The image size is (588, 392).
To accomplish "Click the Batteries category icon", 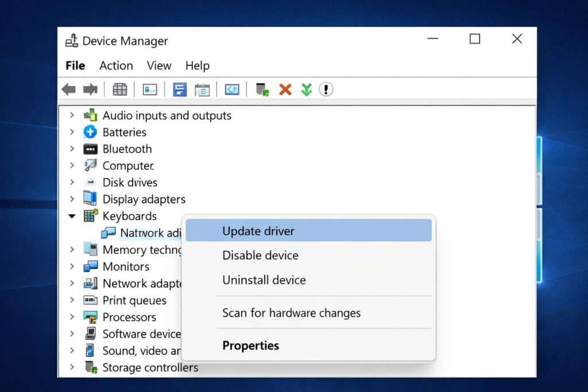I will click(x=90, y=132).
